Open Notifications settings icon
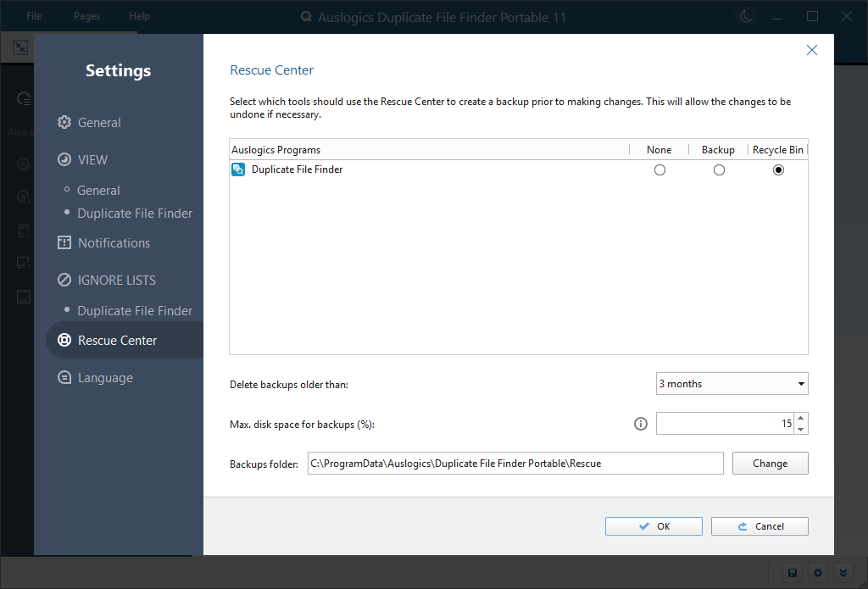 (x=64, y=242)
